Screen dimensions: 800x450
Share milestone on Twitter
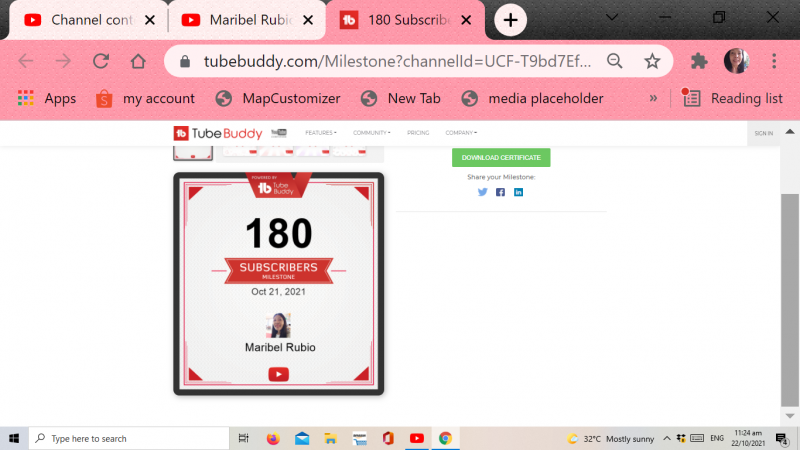[x=482, y=192]
